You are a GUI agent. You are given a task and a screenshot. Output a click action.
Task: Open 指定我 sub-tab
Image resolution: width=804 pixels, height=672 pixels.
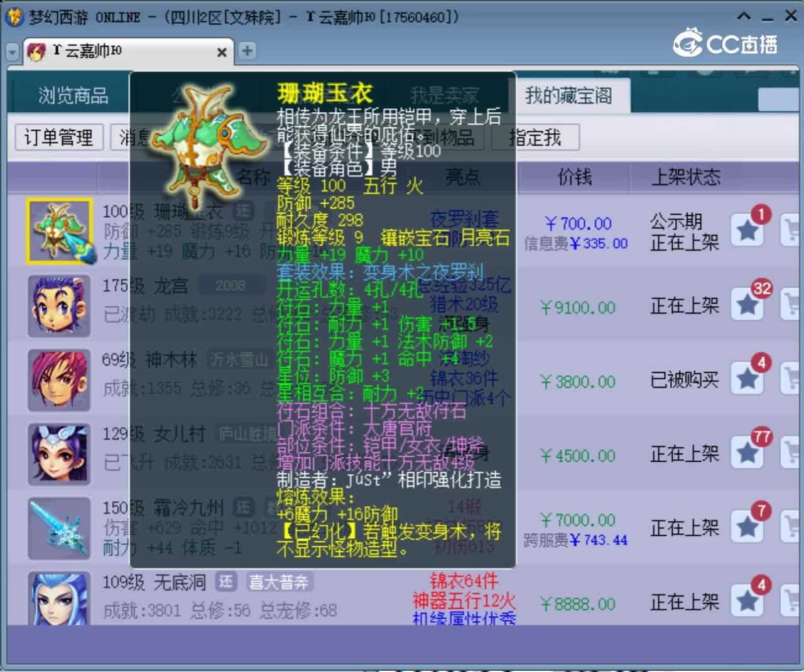(535, 137)
